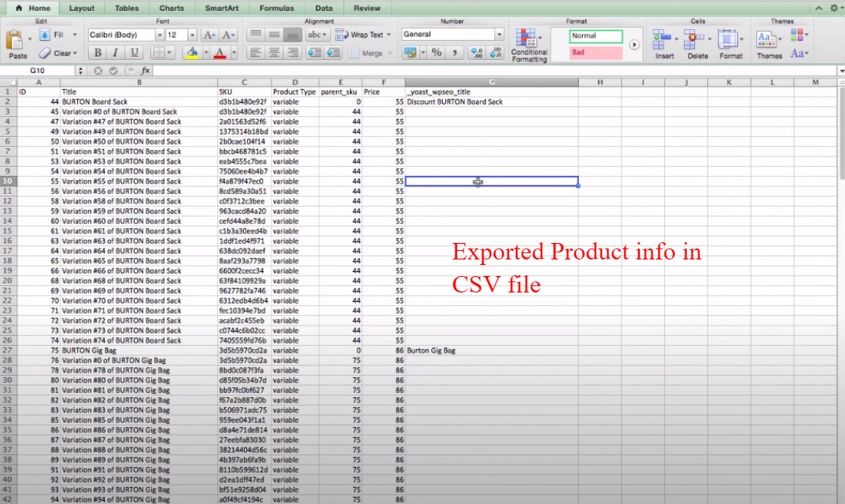Switch to the Formulas tab

[x=276, y=8]
